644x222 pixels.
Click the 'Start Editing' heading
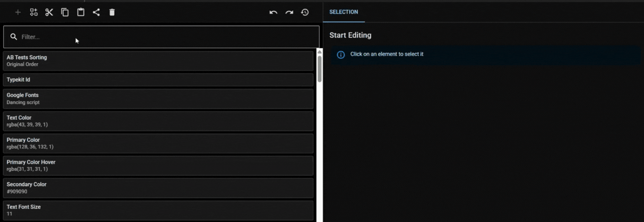350,35
